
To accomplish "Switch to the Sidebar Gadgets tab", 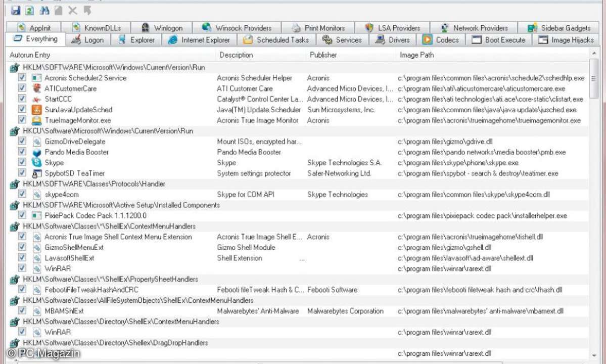I will tap(560, 28).
